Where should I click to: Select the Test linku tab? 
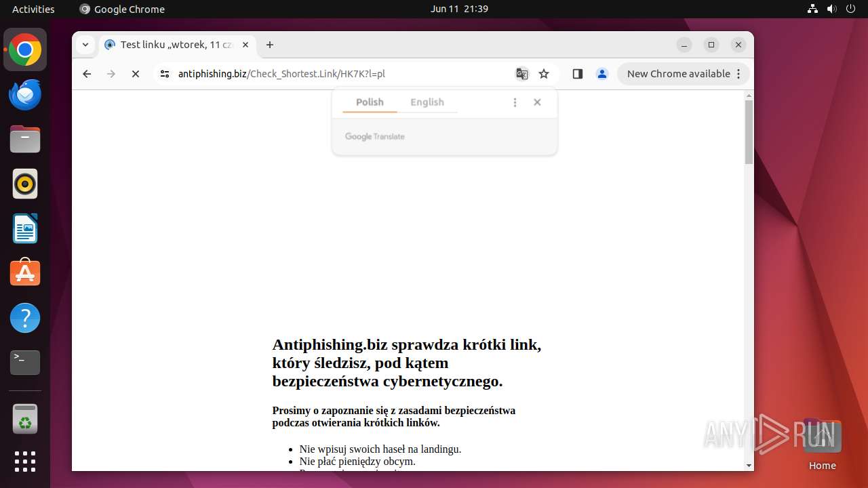click(x=176, y=45)
